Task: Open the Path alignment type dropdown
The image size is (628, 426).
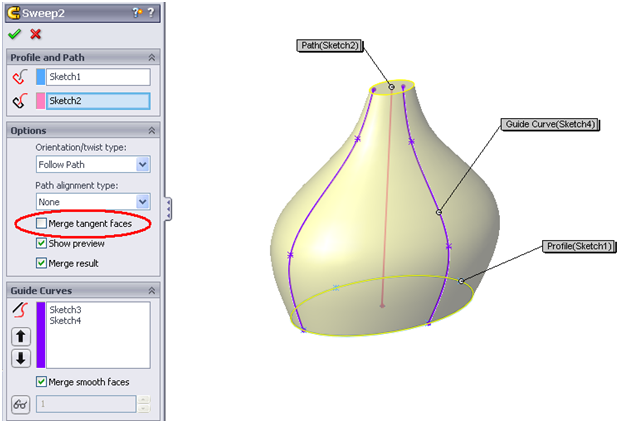Action: (x=143, y=202)
